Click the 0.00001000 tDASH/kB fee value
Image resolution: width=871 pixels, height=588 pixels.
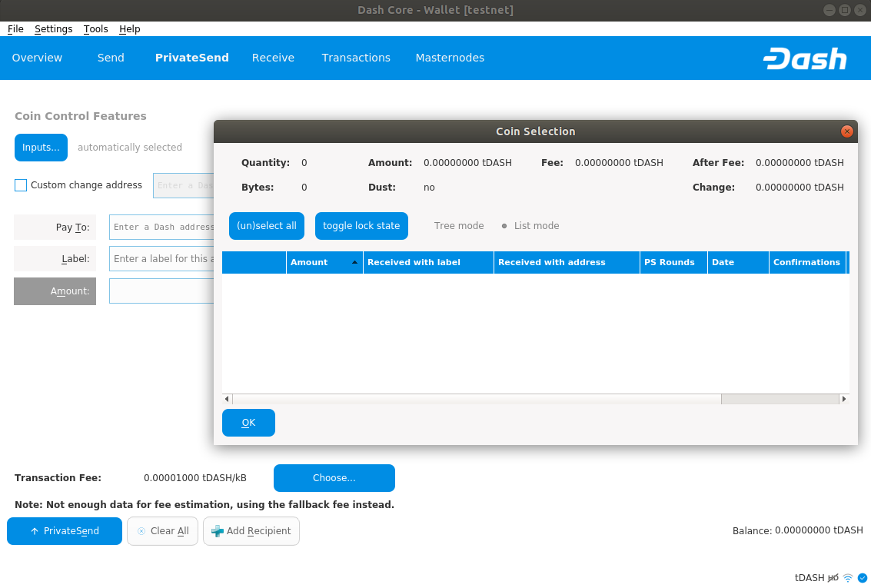[195, 478]
